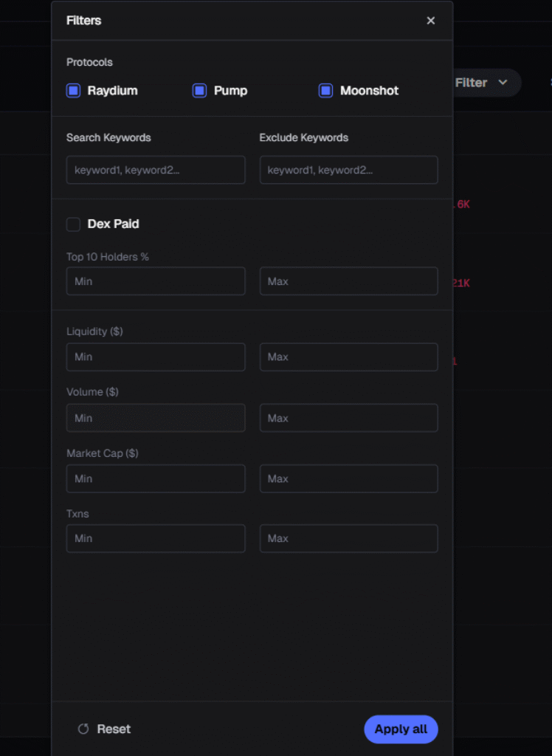Select Top 10 Holders % Max field
Image resolution: width=552 pixels, height=756 pixels.
coord(348,281)
